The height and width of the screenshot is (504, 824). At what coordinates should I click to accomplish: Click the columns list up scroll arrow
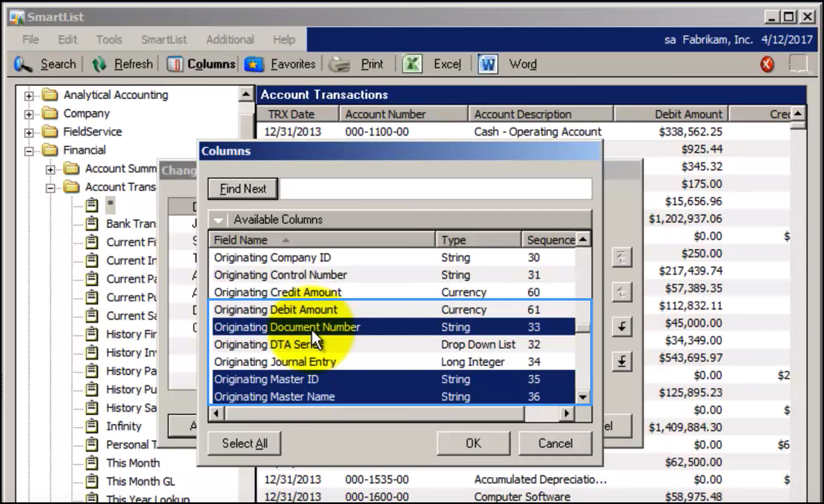(583, 239)
